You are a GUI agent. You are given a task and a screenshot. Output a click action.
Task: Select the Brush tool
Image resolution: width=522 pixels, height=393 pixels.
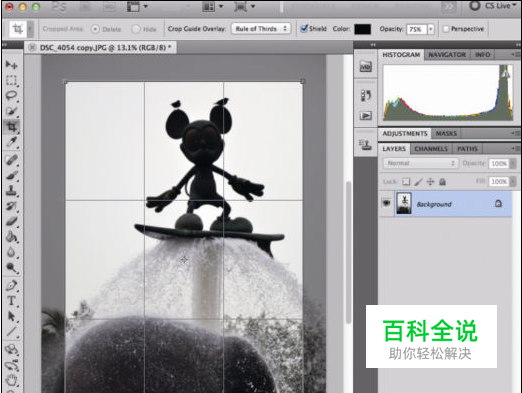[x=11, y=175]
